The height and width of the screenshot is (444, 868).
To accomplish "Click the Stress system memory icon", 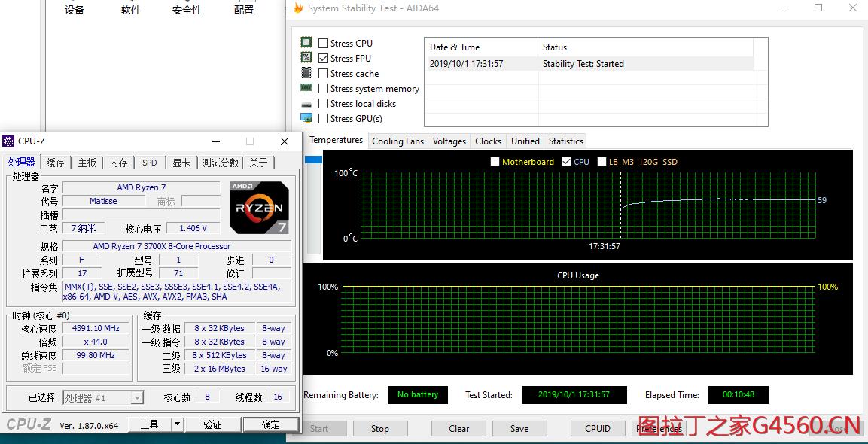I will pyautogui.click(x=306, y=88).
